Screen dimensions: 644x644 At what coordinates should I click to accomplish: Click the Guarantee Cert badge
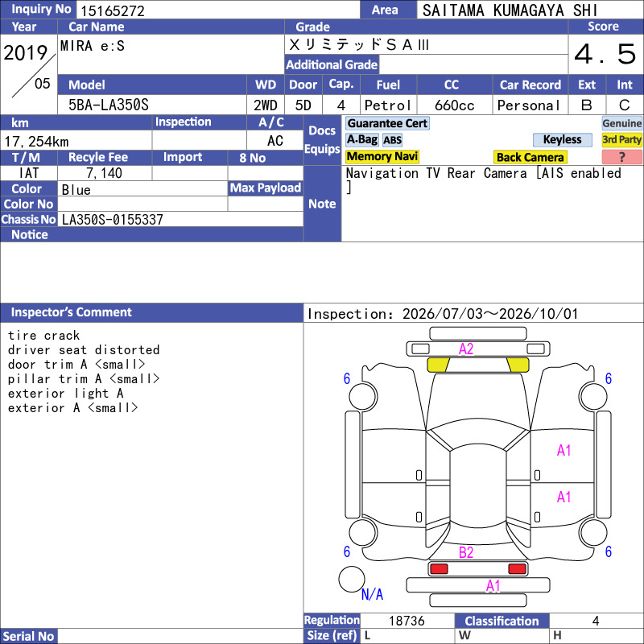[x=387, y=123]
